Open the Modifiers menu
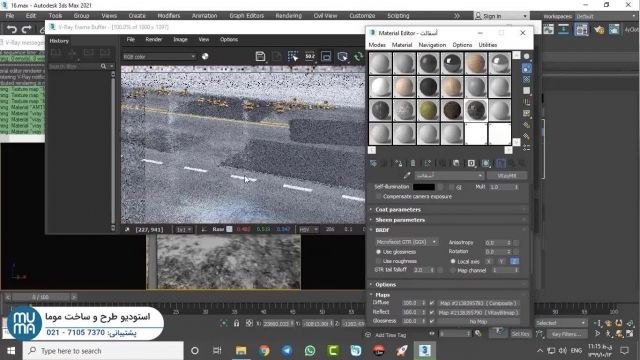Screen dimensions: 640x360 (169, 16)
